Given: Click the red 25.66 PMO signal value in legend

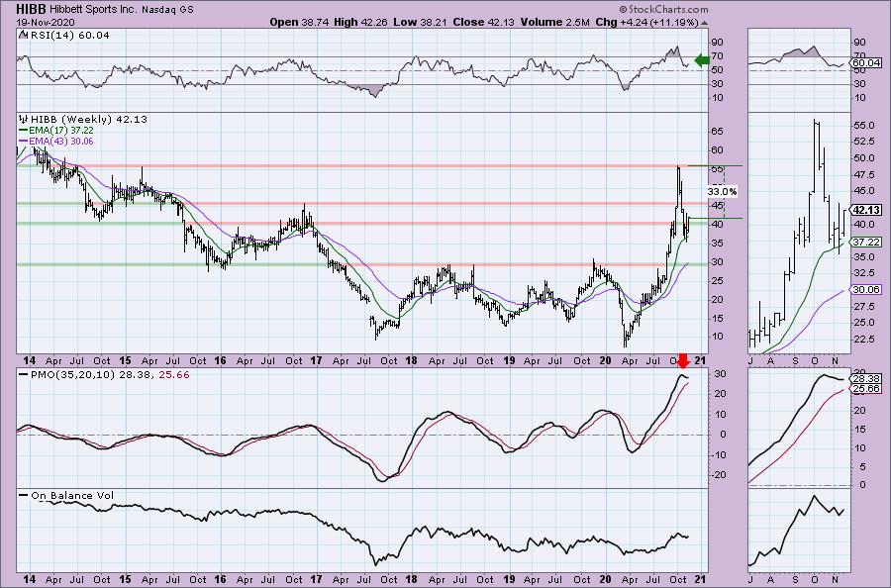Looking at the screenshot, I should (174, 375).
